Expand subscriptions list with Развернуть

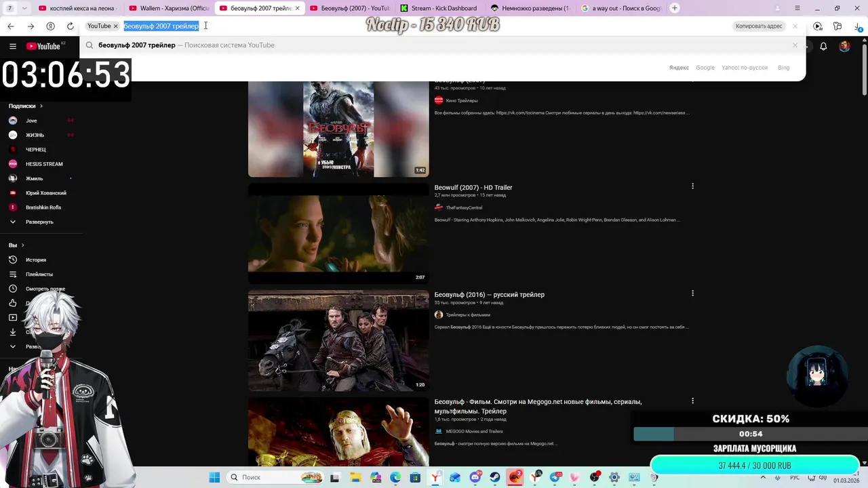pos(39,222)
